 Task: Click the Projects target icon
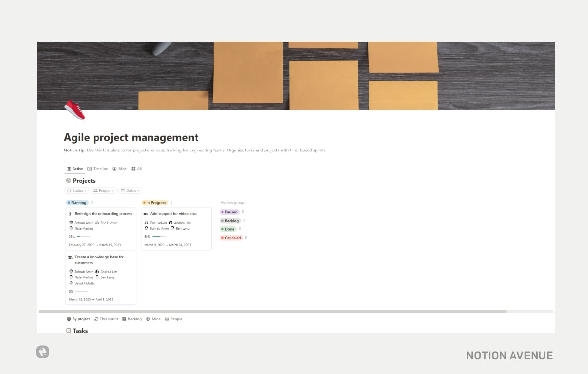click(x=69, y=180)
